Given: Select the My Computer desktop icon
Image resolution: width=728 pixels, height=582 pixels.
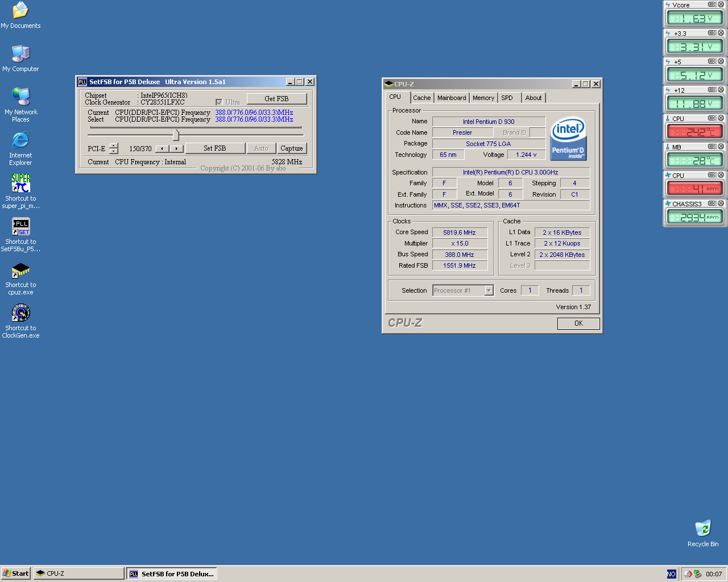Looking at the screenshot, I should [x=20, y=59].
